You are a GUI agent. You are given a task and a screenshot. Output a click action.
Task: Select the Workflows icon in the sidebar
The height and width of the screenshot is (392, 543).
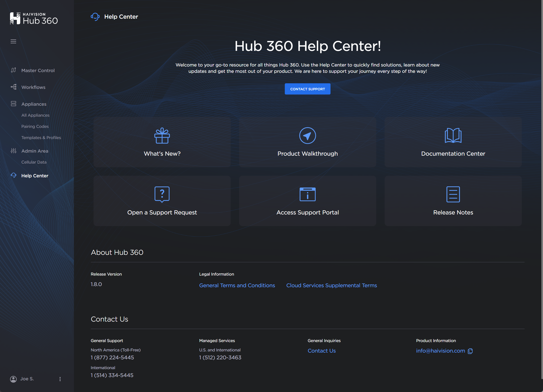click(13, 87)
